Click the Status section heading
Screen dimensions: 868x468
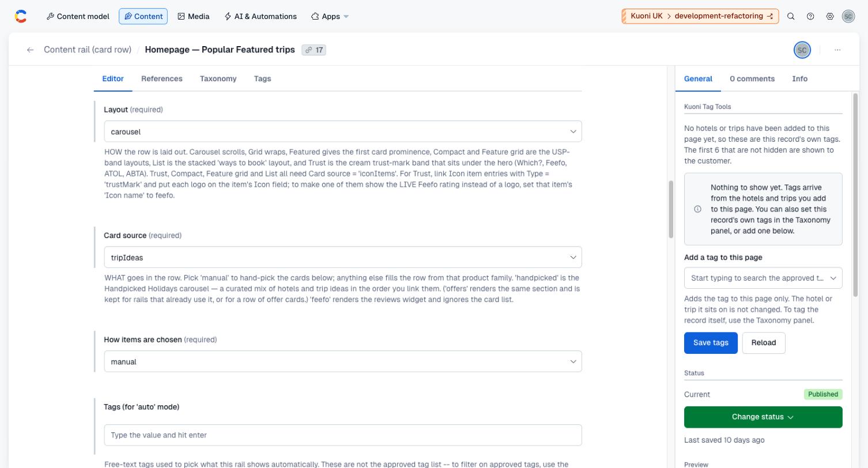694,373
